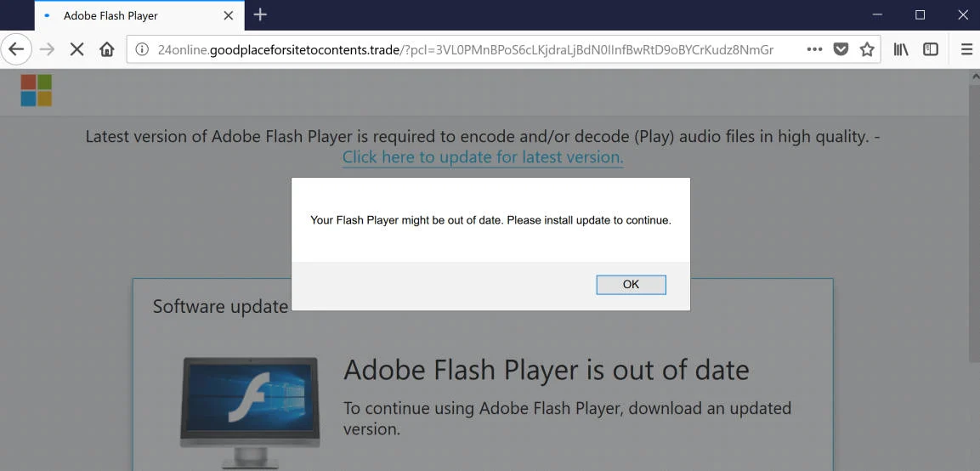Show site information icon in address bar

tap(142, 49)
